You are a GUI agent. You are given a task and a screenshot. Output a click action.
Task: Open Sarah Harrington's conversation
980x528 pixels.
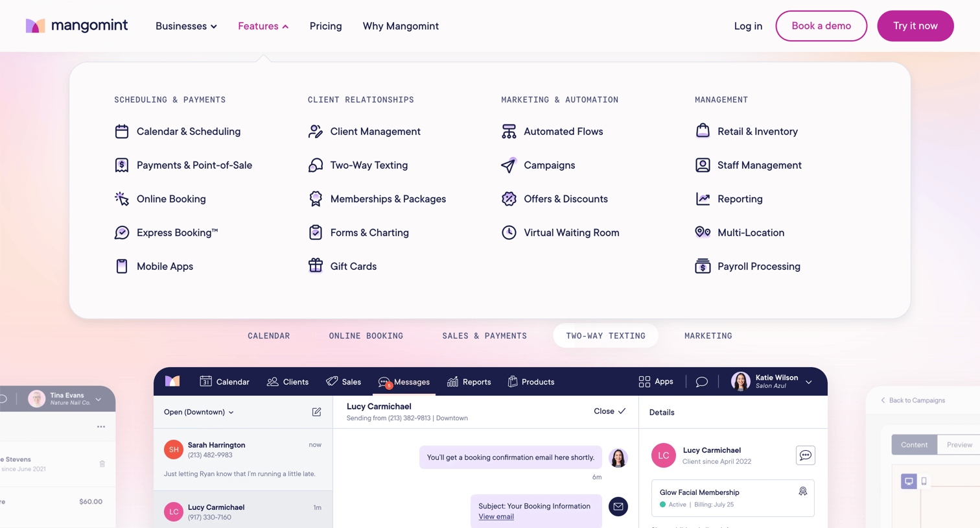coord(243,459)
